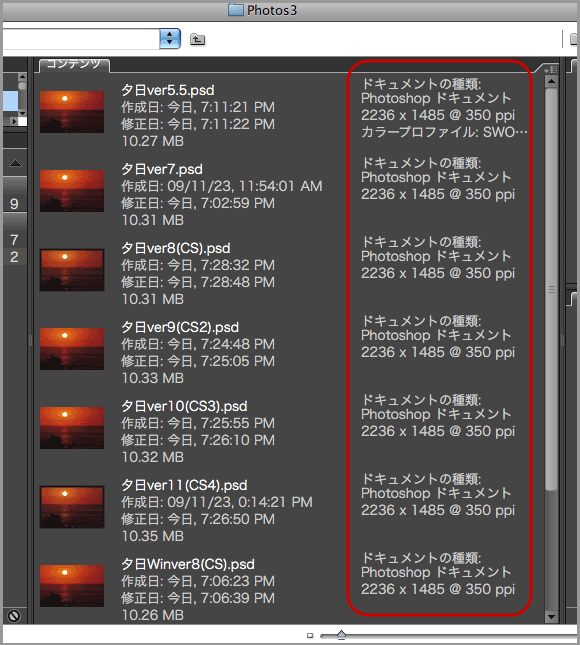Click file name 夕日ver9(CS2).psd

(180, 327)
